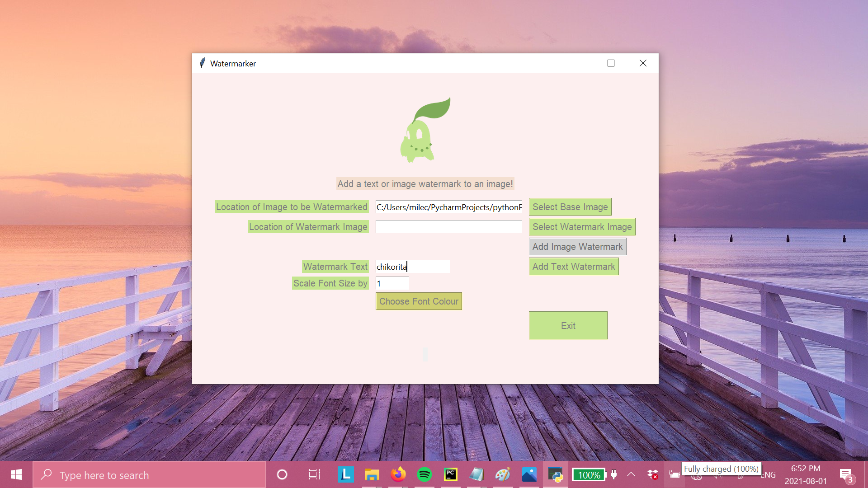The width and height of the screenshot is (868, 488).
Task: Click the Select Watermark Image button
Action: (582, 227)
